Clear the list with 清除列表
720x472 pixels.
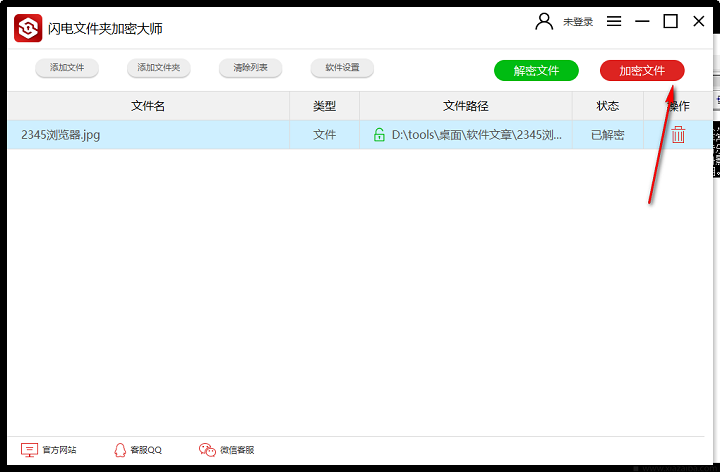click(x=250, y=69)
